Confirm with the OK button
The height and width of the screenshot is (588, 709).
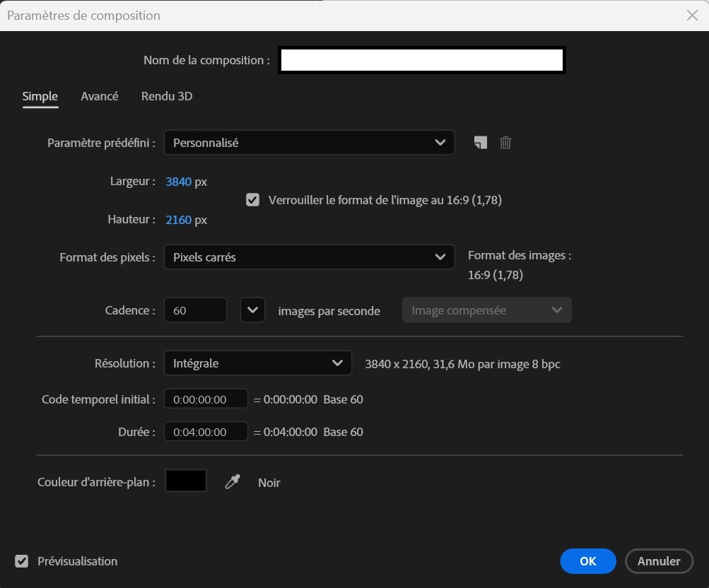[x=588, y=561]
